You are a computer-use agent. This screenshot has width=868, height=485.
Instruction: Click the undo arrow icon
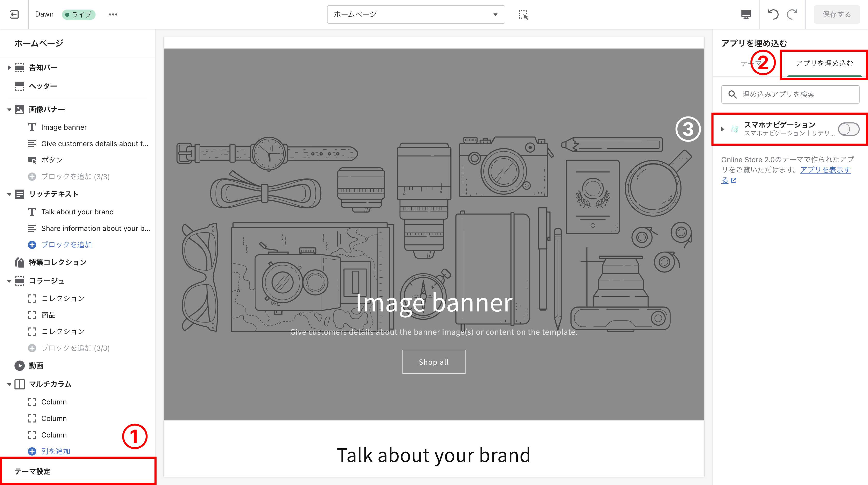tap(773, 14)
